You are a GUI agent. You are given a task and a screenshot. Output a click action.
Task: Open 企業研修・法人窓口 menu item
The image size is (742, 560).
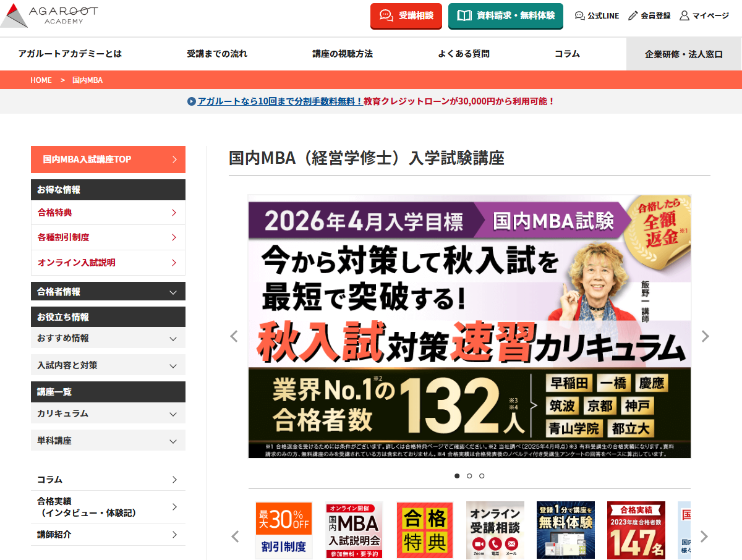684,54
